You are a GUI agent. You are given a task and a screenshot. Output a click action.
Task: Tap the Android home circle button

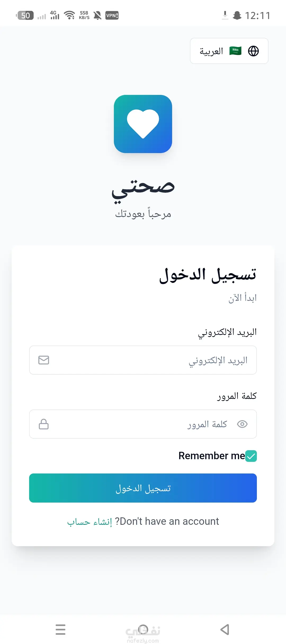143,629
